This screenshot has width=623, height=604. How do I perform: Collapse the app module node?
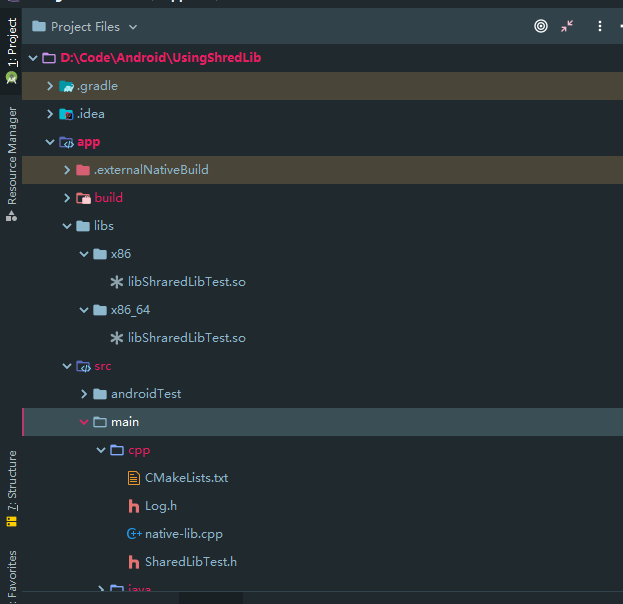(50, 142)
